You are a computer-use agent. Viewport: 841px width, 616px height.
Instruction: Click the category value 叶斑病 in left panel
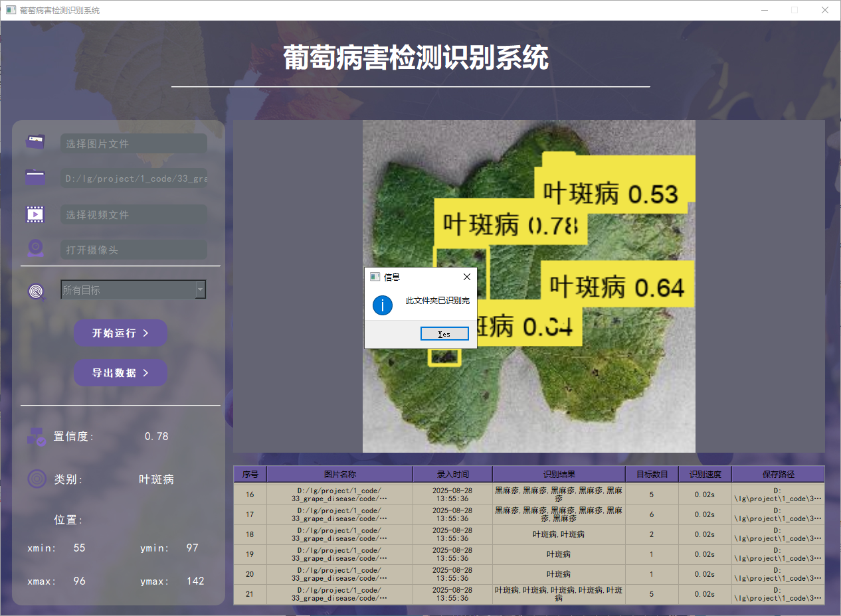tap(156, 479)
